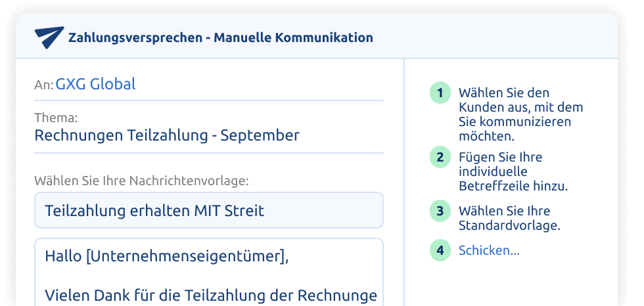Select step 4 green circle badge

tap(440, 250)
